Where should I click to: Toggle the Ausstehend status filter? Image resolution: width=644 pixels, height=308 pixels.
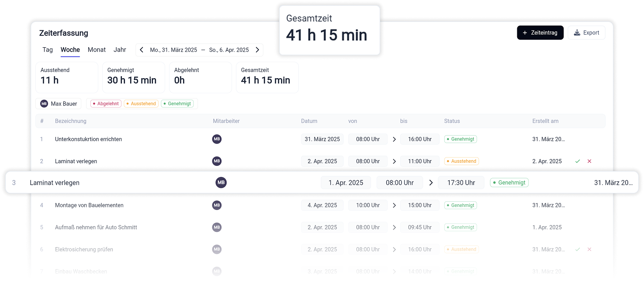[141, 104]
